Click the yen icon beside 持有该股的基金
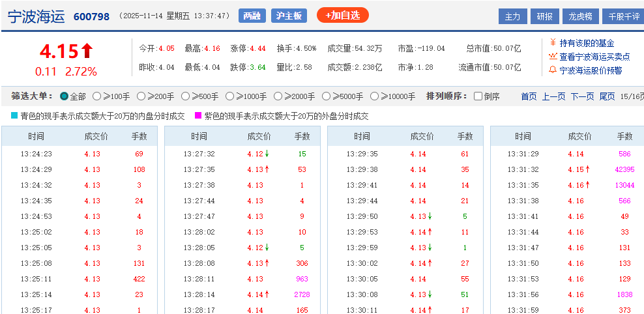This screenshot has height=314, width=644. point(552,43)
